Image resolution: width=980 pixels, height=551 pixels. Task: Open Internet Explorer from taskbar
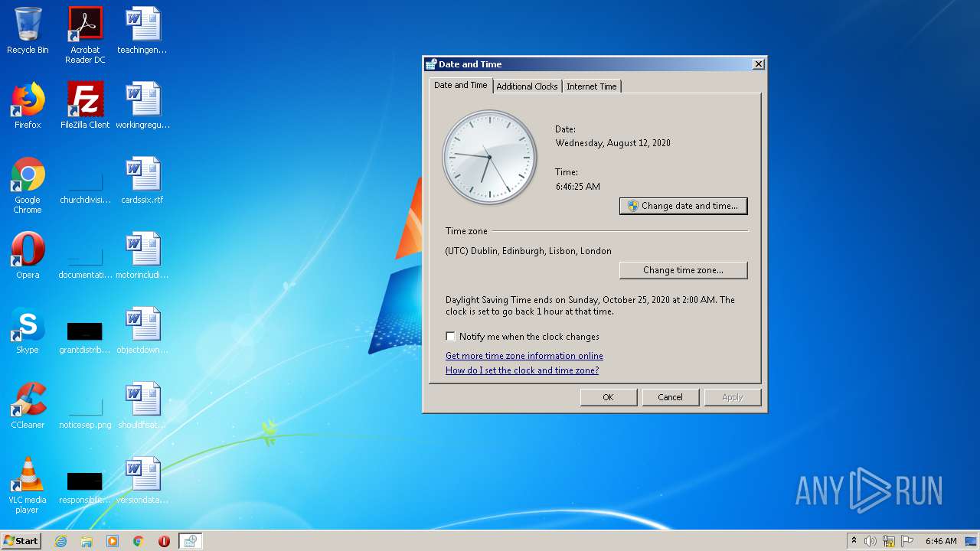[x=60, y=541]
